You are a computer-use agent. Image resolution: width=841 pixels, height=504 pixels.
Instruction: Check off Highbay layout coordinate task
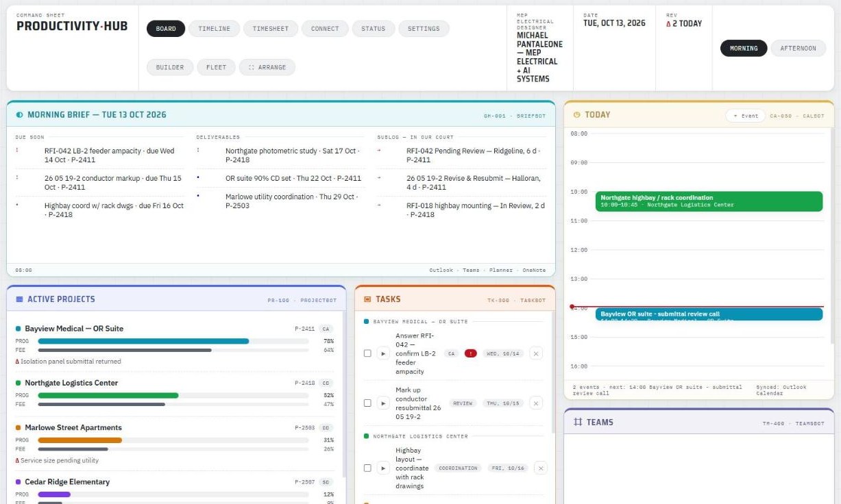coord(367,468)
